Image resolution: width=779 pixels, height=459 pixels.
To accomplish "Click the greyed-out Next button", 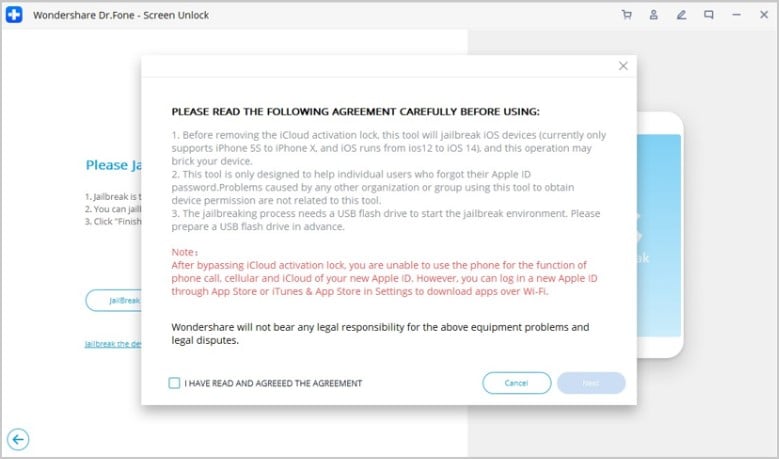I will click(x=591, y=383).
